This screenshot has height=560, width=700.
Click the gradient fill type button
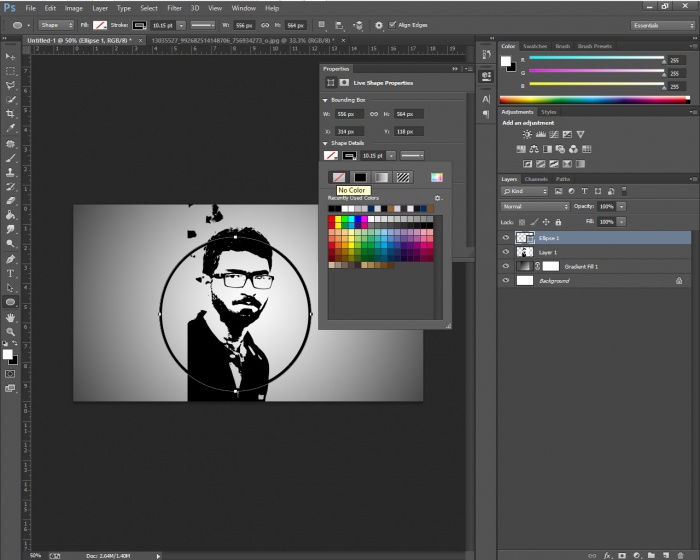coord(381,177)
